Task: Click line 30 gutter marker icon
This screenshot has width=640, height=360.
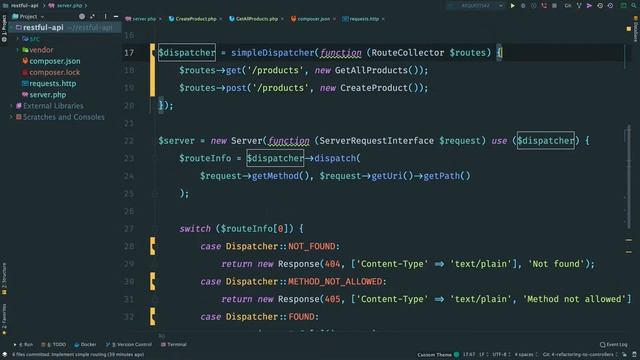Action: [x=152, y=282]
